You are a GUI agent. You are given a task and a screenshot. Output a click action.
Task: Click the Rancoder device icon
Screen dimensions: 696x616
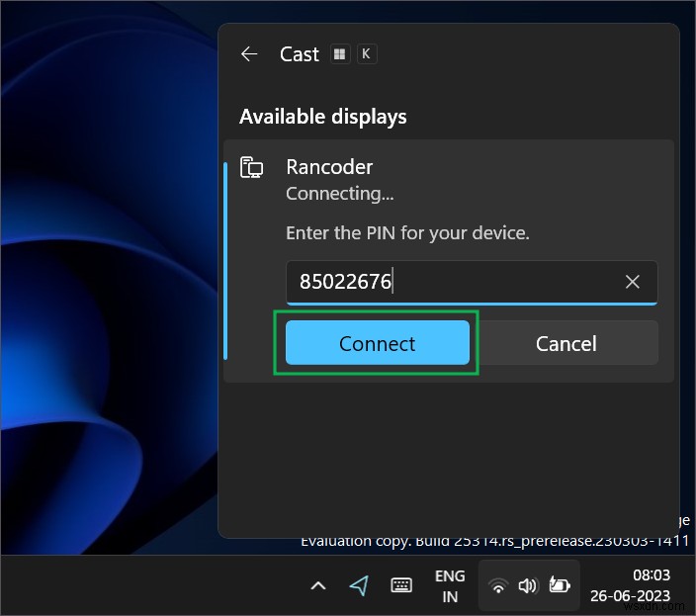[251, 167]
